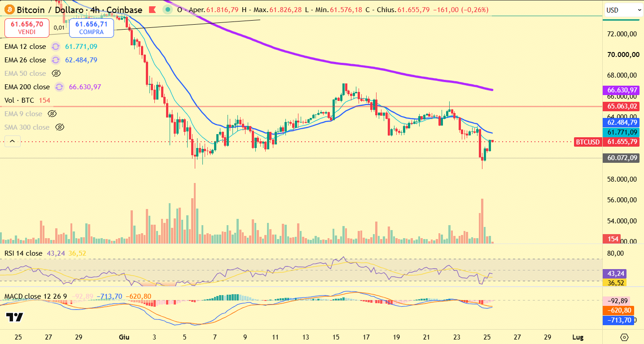Select the EMA 9 close legend label

coord(23,114)
